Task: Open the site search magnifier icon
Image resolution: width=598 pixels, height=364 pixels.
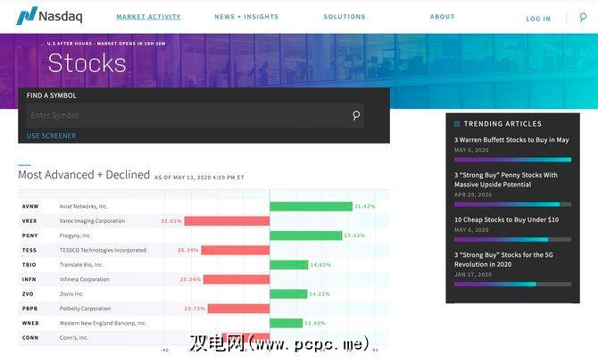Action: tap(583, 17)
